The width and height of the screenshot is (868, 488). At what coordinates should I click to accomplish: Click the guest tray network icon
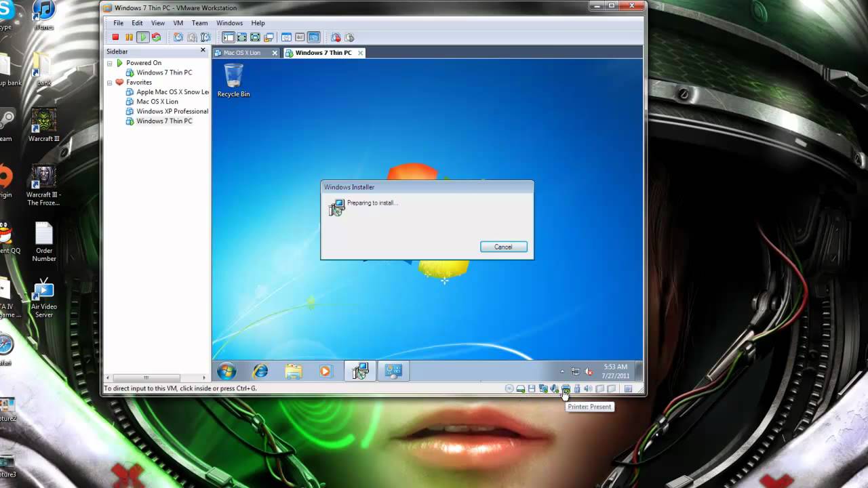575,371
